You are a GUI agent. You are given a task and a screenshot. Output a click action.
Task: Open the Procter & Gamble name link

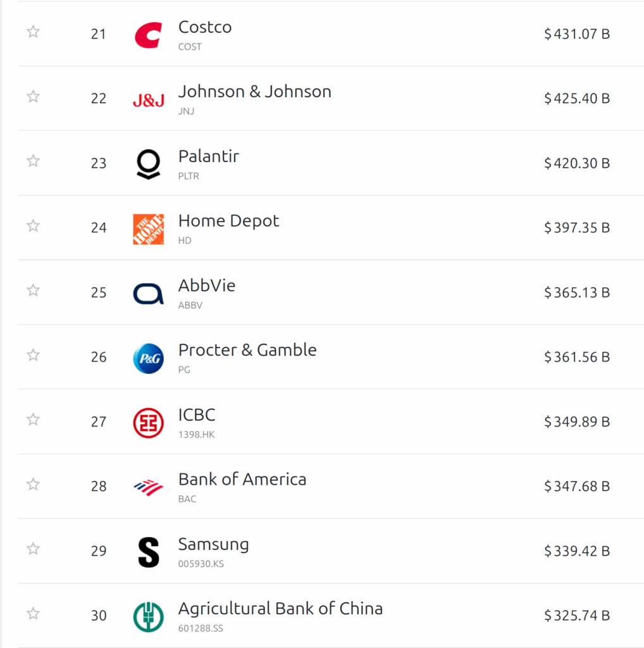click(x=247, y=350)
